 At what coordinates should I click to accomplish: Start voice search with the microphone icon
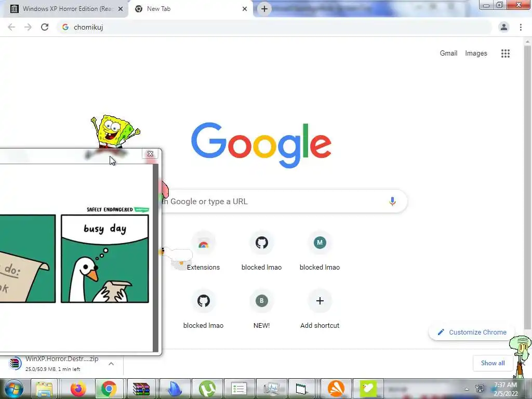click(392, 202)
